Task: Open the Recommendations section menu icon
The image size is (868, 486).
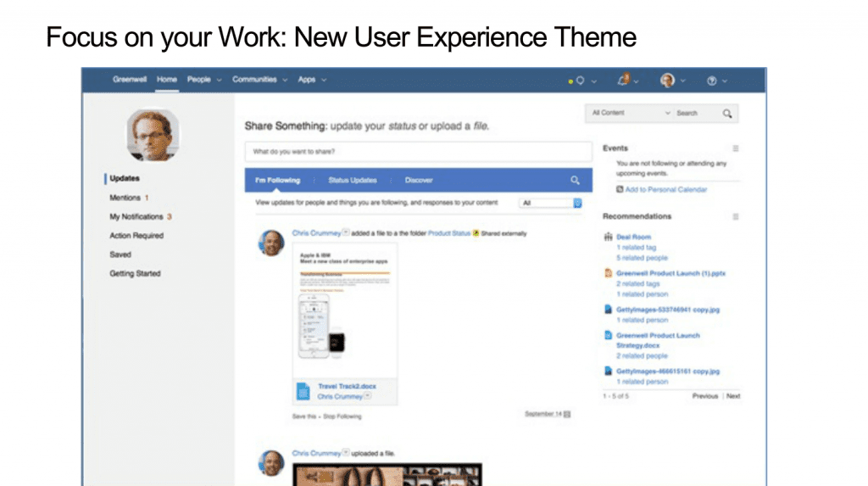Action: click(736, 216)
